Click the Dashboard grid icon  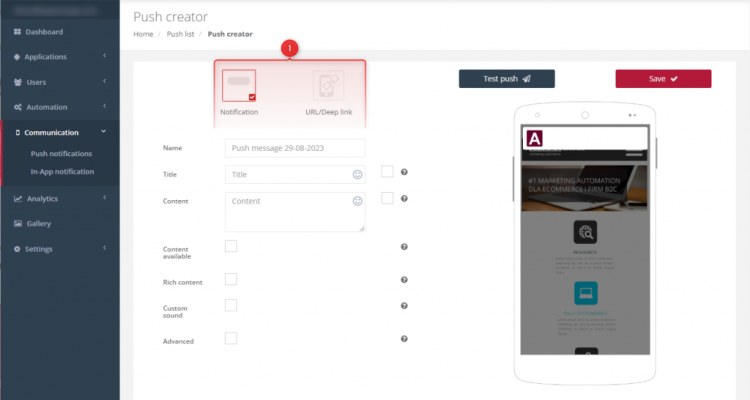click(17, 32)
